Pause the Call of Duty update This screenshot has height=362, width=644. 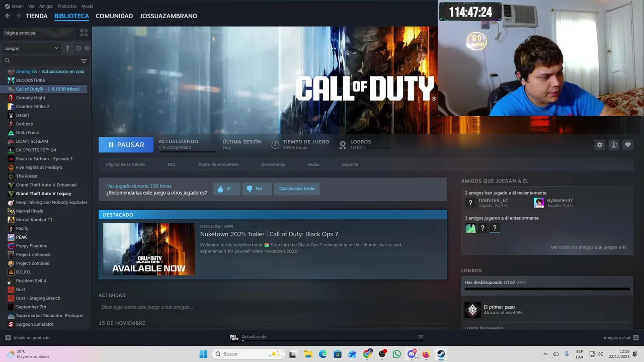pyautogui.click(x=126, y=145)
